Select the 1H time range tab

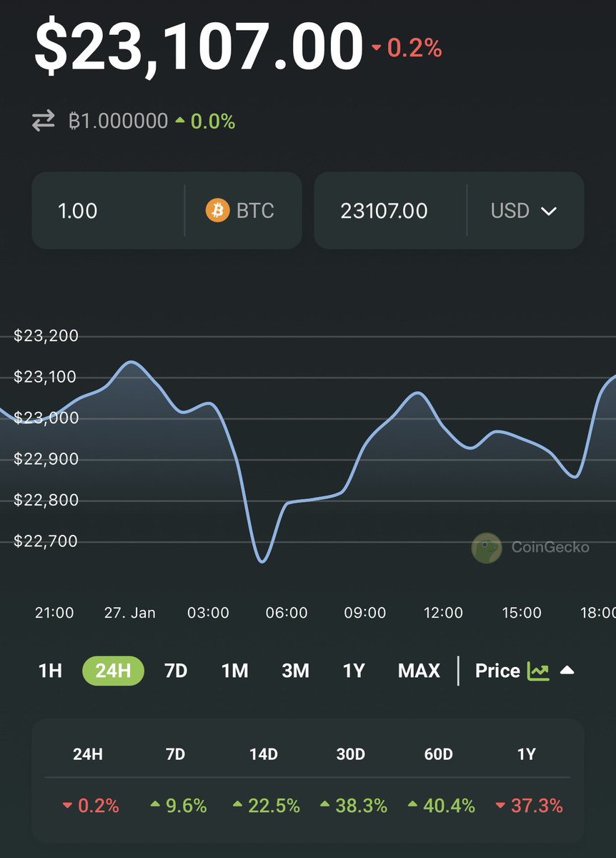(x=50, y=671)
